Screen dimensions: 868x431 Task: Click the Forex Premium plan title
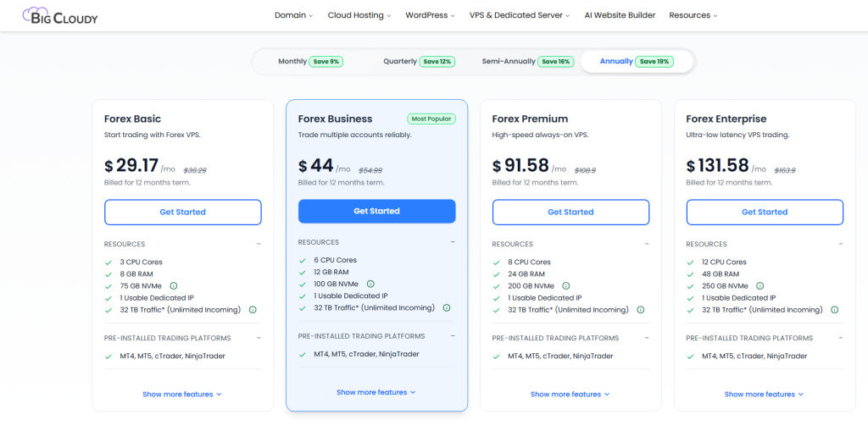[530, 119]
